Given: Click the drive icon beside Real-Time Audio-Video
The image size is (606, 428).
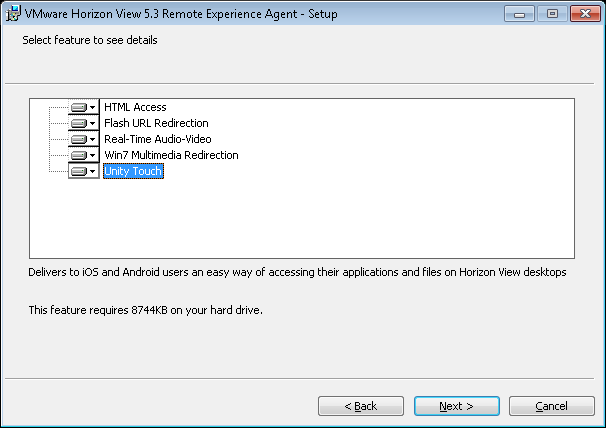Looking at the screenshot, I should [x=79, y=139].
